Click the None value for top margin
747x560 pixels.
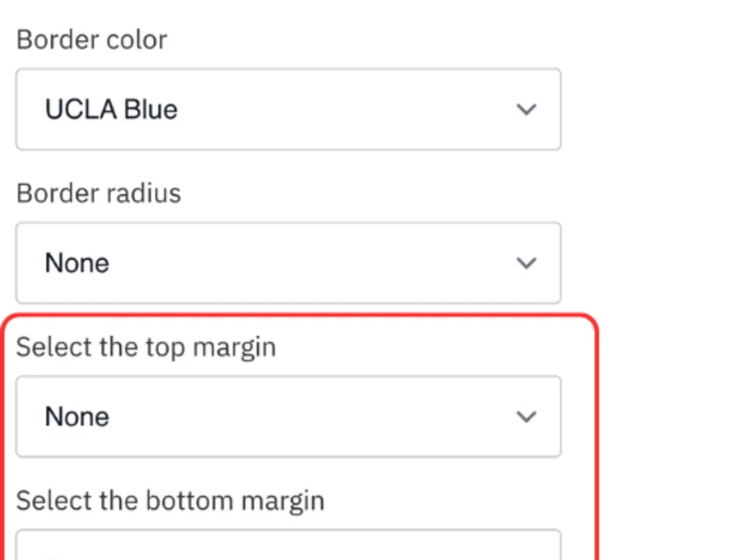(x=76, y=417)
